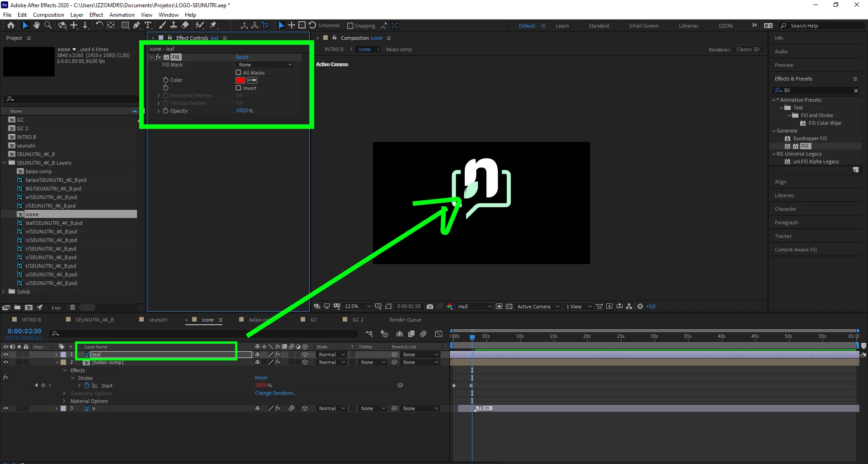Select the Rotation tool

tap(99, 25)
